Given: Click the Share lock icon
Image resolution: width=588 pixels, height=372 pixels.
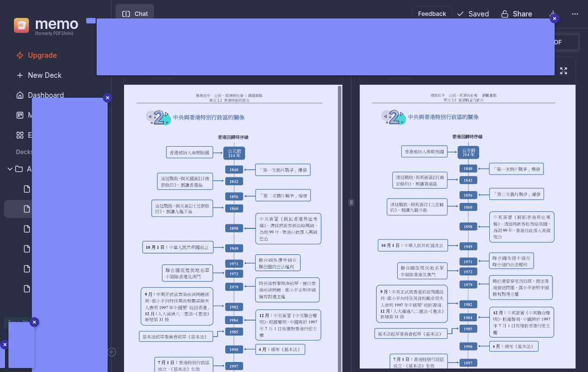Looking at the screenshot, I should 505,14.
